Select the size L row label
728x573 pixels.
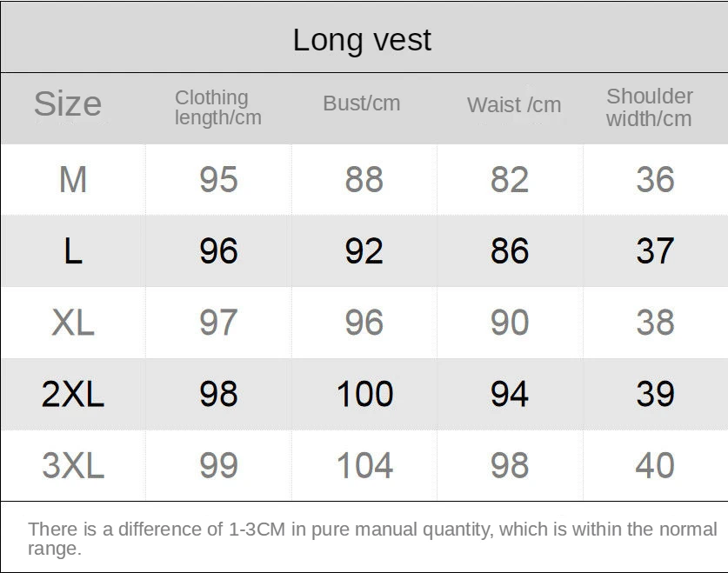73,251
